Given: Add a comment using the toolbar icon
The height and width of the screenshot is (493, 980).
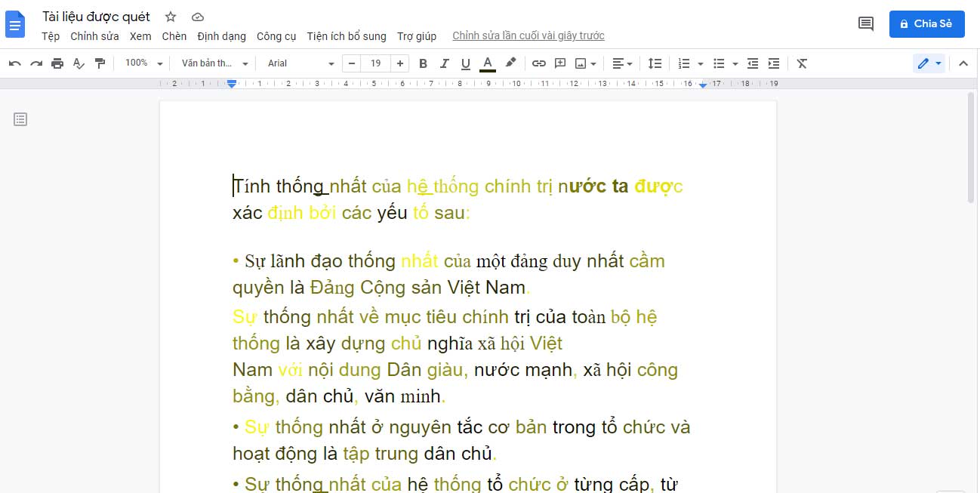Looking at the screenshot, I should click(x=560, y=63).
